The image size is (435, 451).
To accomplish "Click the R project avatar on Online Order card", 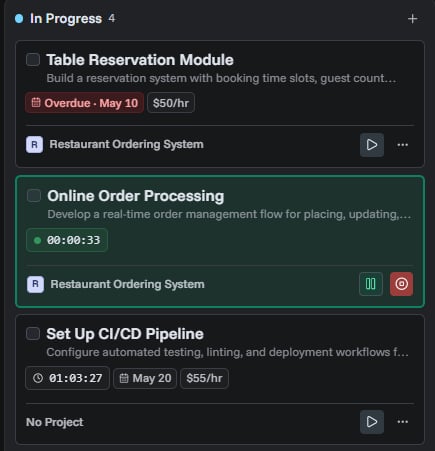I will tap(35, 284).
